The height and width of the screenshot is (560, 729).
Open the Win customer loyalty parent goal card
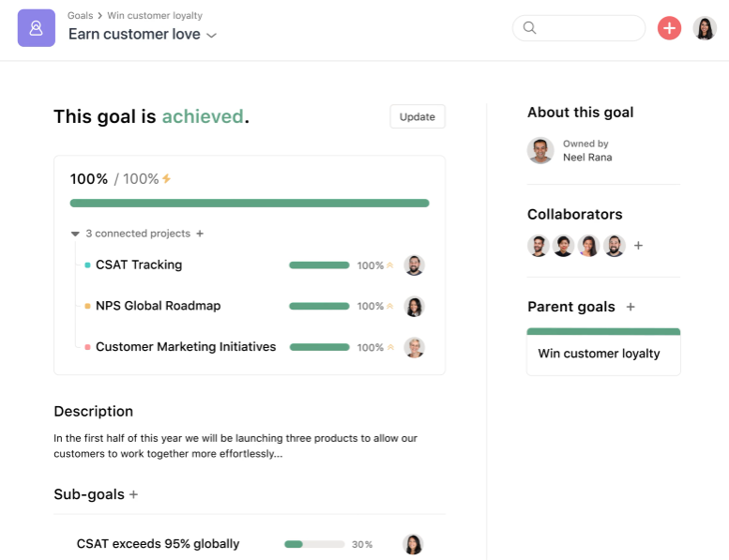tap(603, 354)
